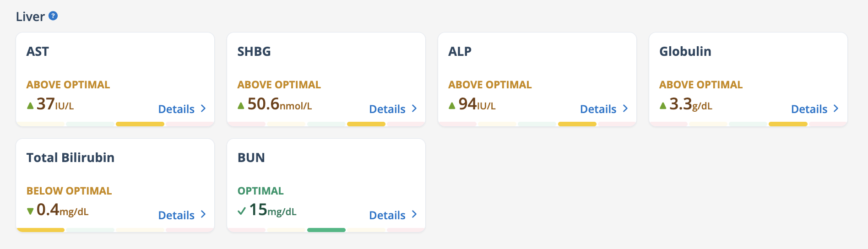Click the SHBG up triangle indicator icon
This screenshot has width=868, height=249.
click(x=241, y=106)
